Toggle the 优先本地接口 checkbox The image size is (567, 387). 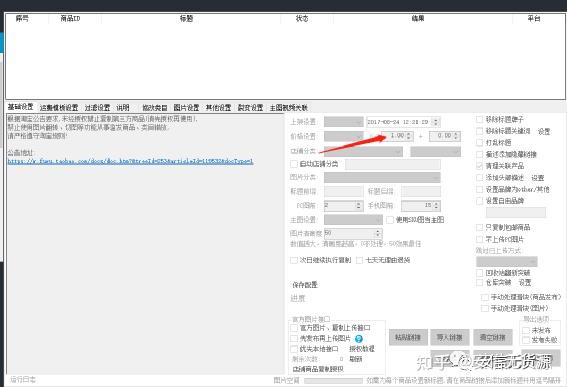(294, 349)
